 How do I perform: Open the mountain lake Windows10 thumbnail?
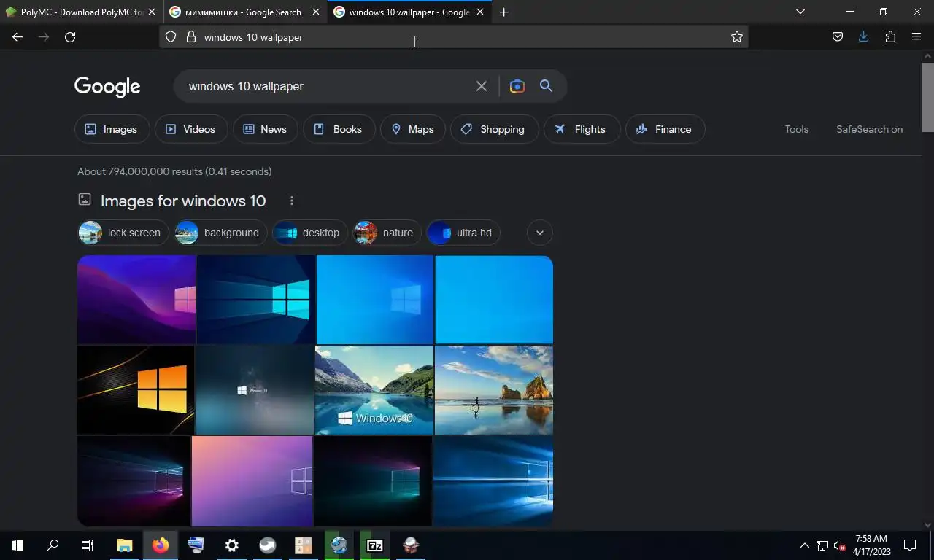(374, 389)
